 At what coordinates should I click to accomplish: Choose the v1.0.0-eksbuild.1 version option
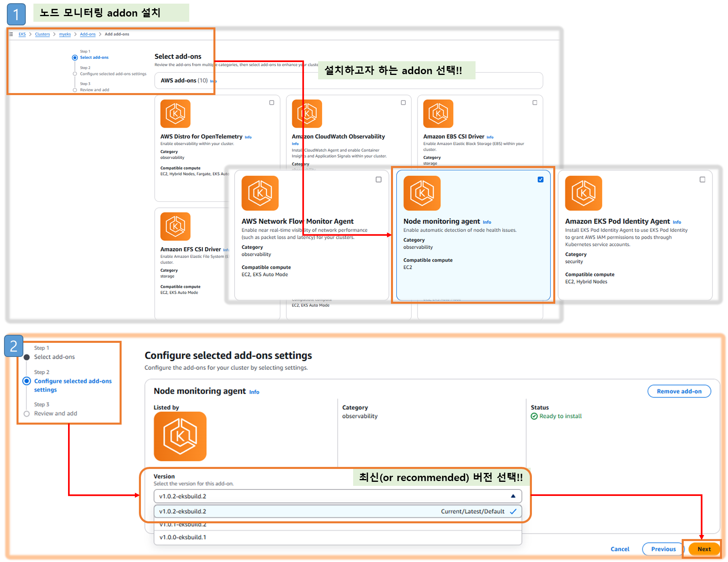pyautogui.click(x=337, y=537)
